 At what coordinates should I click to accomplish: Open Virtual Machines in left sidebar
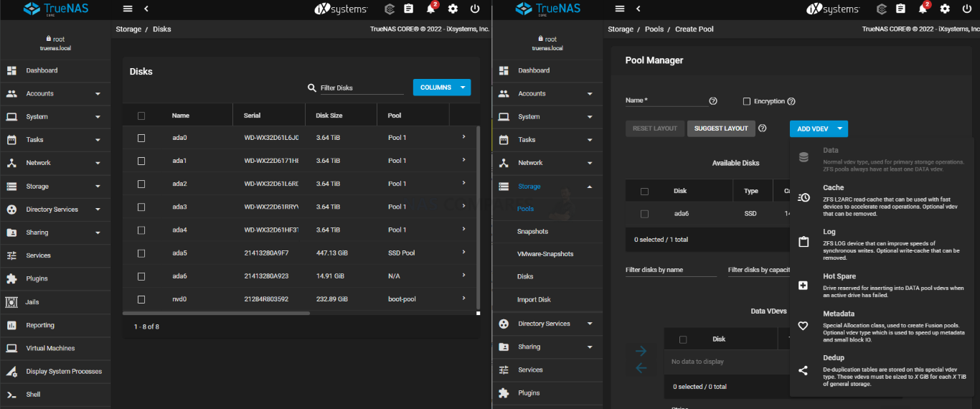[x=55, y=348]
